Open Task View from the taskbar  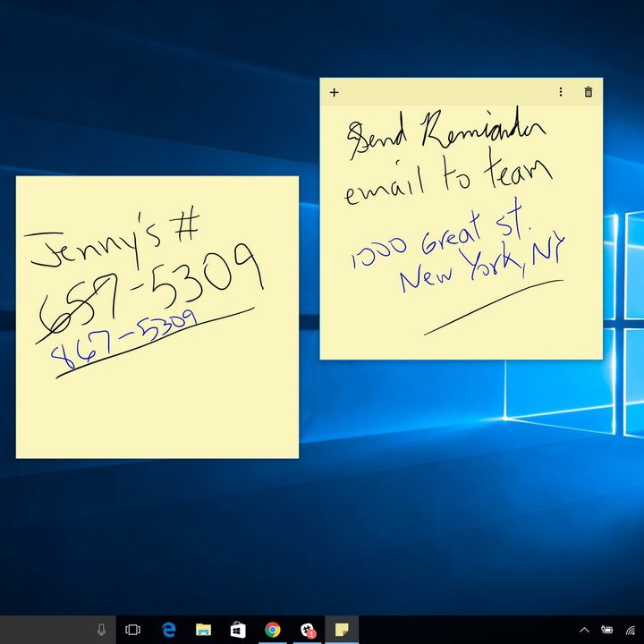(132, 630)
